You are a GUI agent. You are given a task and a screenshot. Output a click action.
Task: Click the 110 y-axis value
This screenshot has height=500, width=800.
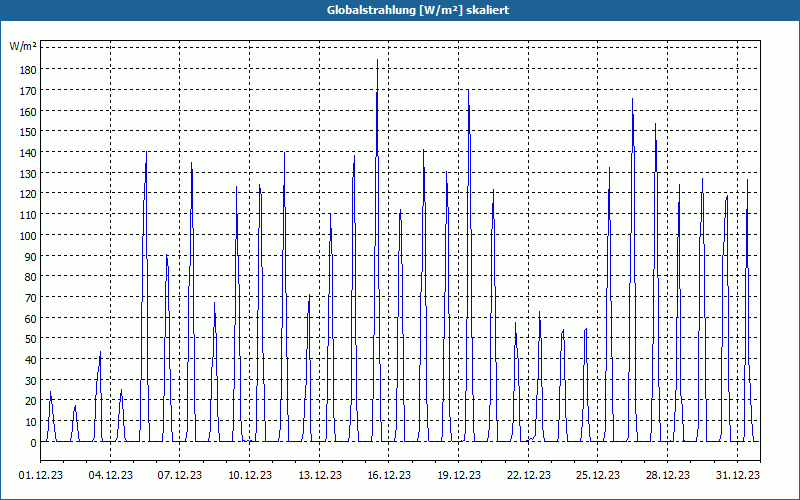tap(28, 215)
